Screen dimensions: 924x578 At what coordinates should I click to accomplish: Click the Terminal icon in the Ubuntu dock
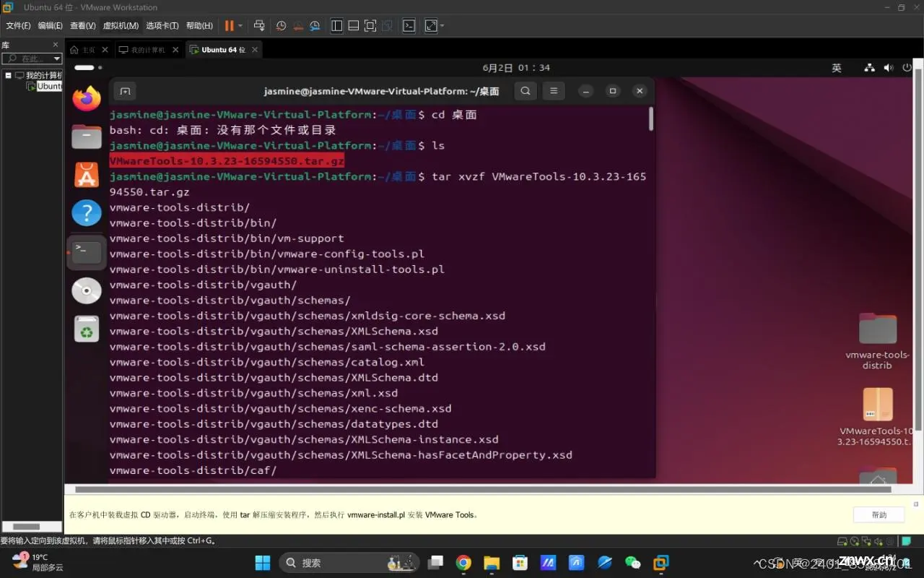[x=87, y=252]
